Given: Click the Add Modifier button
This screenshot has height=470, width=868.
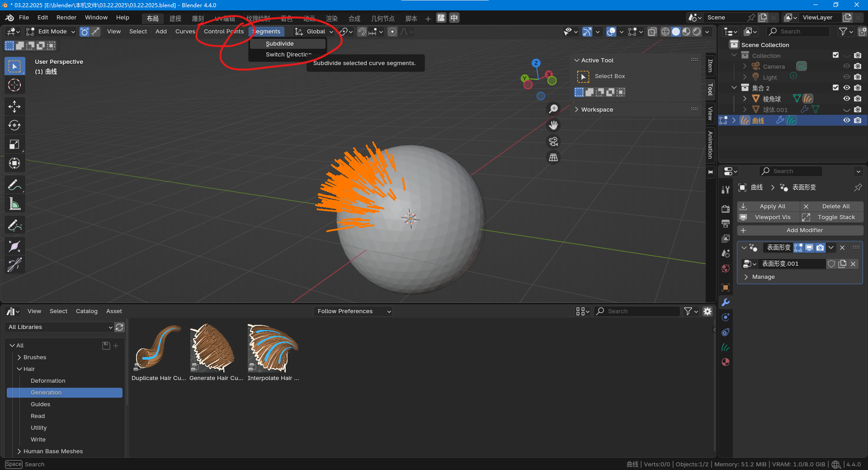Looking at the screenshot, I should 800,230.
